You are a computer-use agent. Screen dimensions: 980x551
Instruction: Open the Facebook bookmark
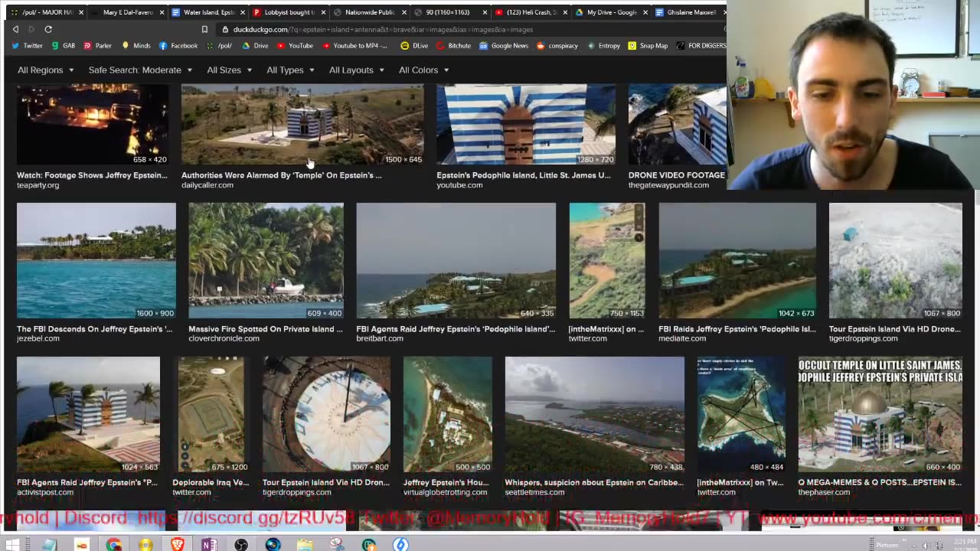(x=178, y=46)
